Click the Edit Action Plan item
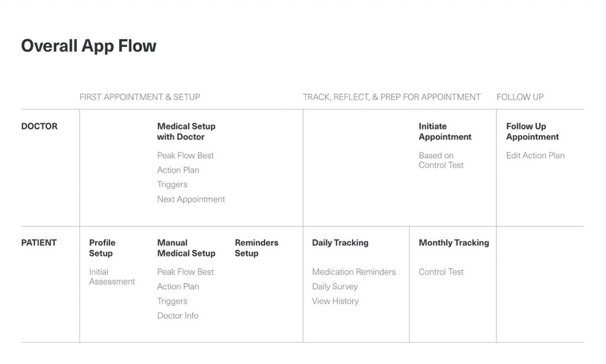 point(535,156)
